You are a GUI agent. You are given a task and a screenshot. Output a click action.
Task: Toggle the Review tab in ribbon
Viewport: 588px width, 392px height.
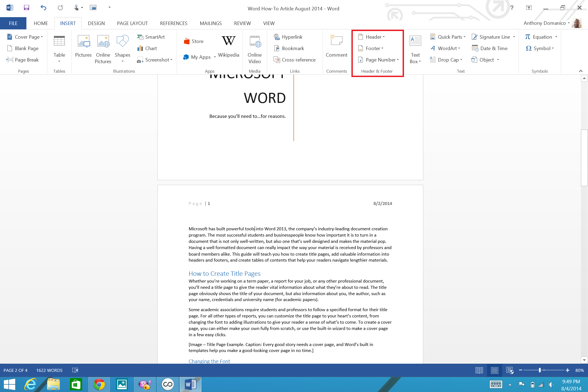click(242, 23)
